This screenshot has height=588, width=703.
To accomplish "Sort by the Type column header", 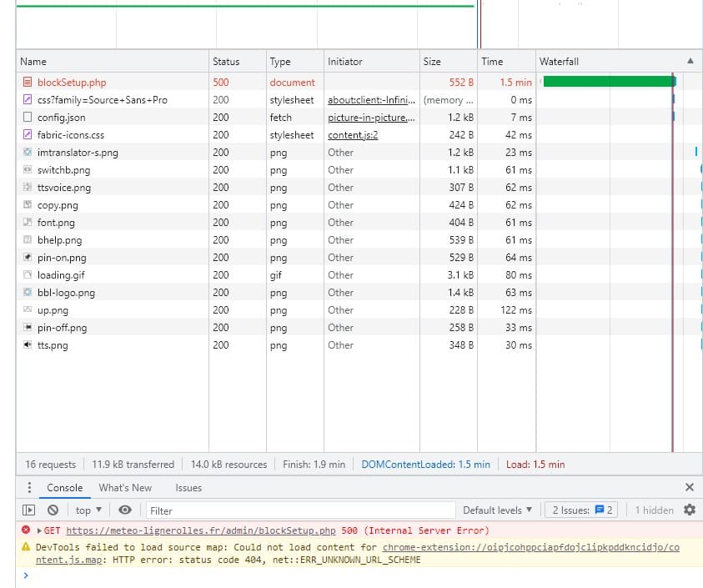I will pyautogui.click(x=295, y=62).
